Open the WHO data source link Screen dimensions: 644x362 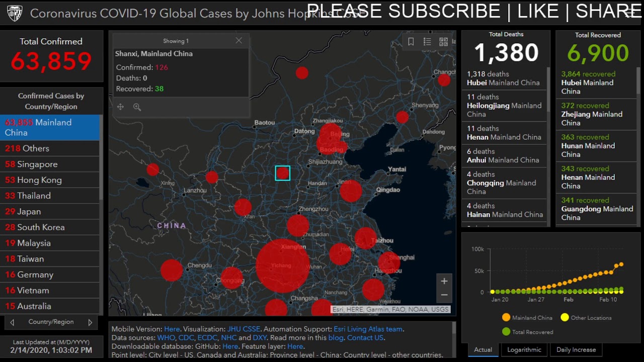tap(166, 338)
